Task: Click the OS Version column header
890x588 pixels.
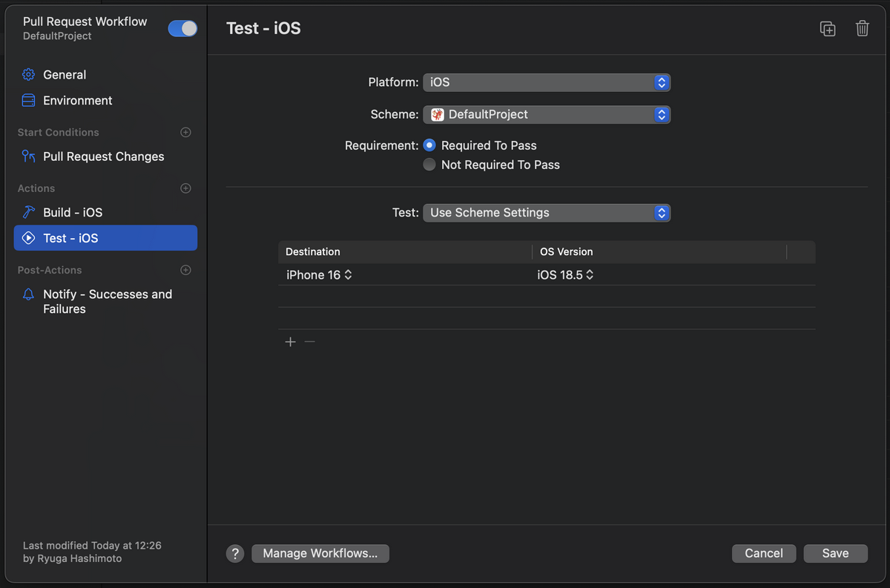Action: click(659, 252)
